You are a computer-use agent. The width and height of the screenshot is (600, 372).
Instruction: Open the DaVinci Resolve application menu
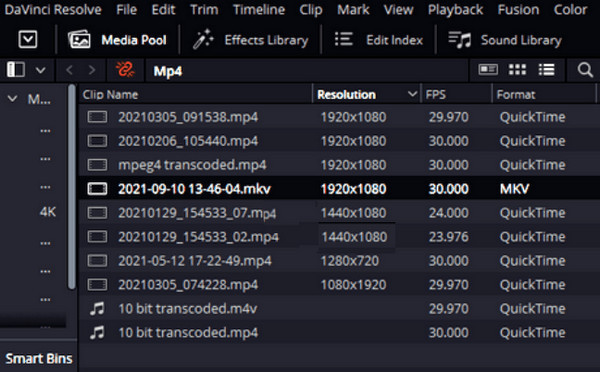[x=53, y=10]
